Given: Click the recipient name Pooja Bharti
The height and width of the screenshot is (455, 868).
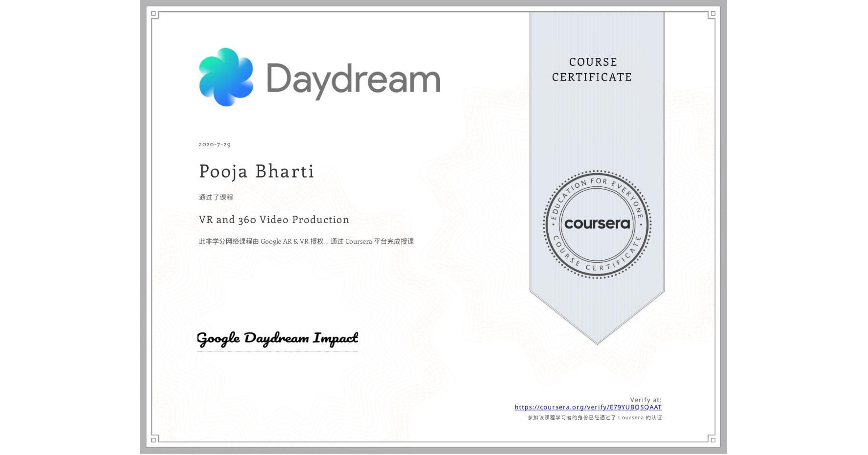Looking at the screenshot, I should [256, 171].
